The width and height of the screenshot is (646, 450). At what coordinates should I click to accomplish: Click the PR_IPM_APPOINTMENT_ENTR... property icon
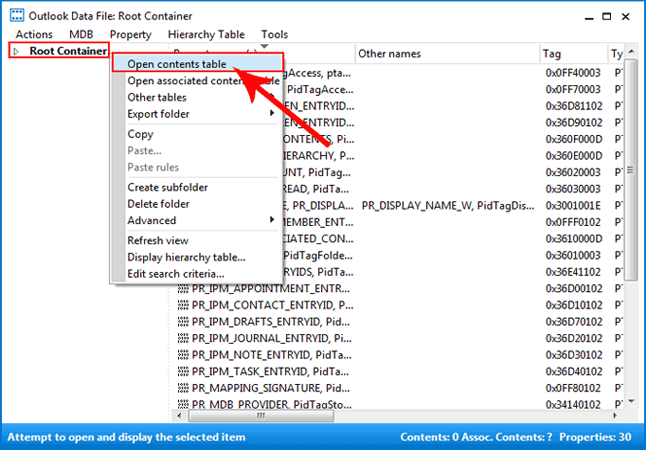[183, 289]
